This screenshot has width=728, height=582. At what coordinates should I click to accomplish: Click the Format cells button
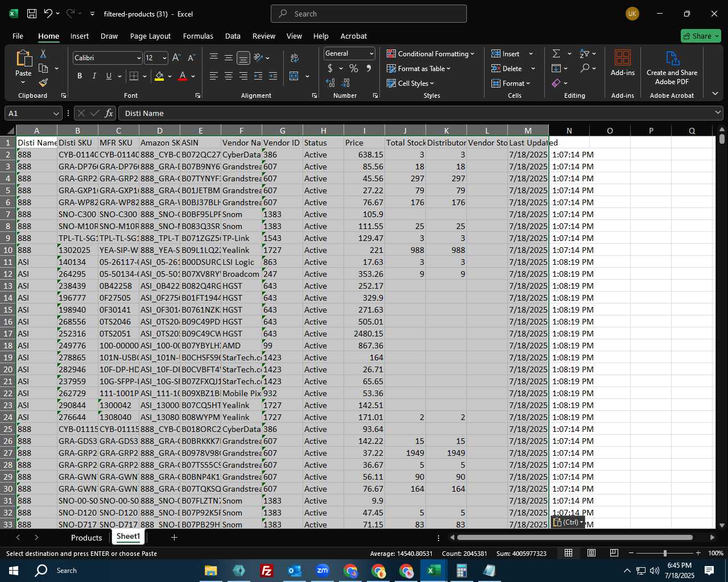(x=510, y=83)
